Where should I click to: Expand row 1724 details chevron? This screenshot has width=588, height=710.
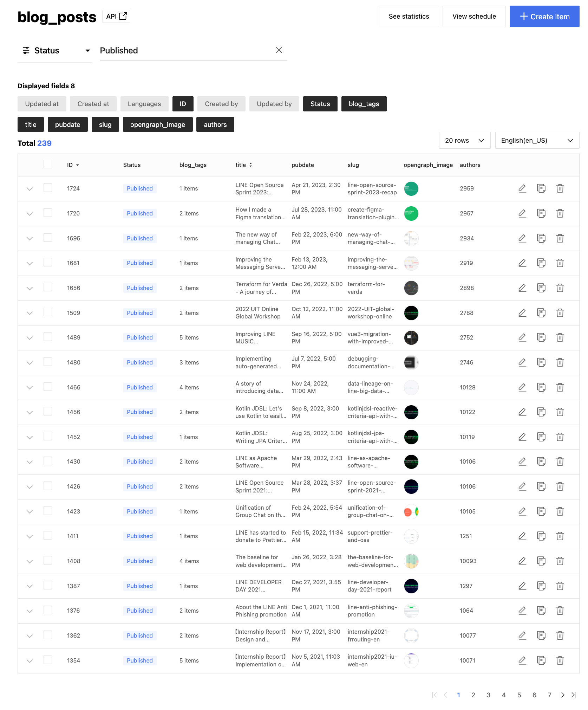click(x=30, y=189)
